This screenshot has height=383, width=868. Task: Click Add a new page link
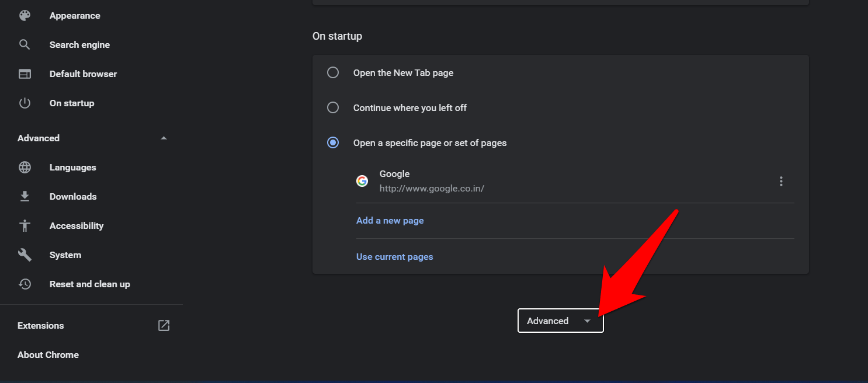coord(390,221)
